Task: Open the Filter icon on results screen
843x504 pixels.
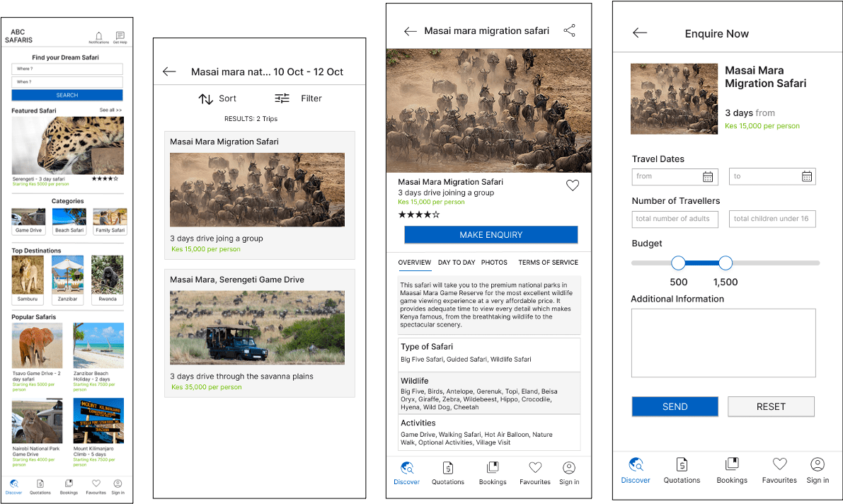Action: tap(281, 98)
